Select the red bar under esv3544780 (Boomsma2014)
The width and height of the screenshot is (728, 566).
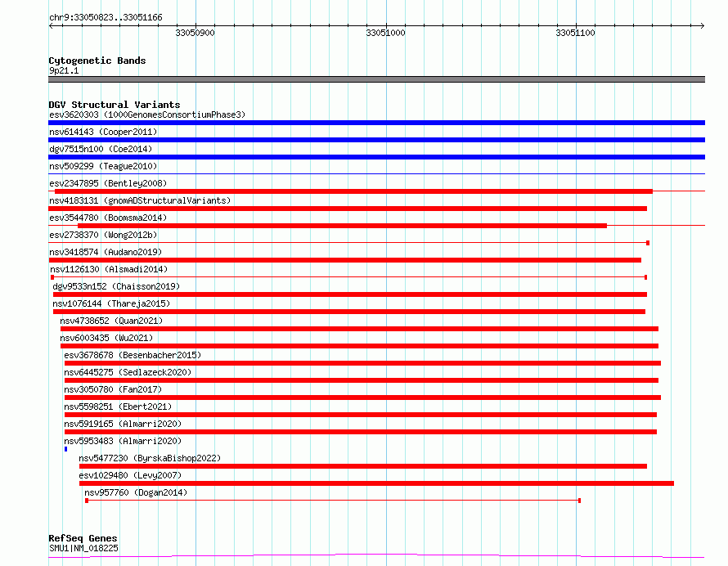[x=342, y=226]
